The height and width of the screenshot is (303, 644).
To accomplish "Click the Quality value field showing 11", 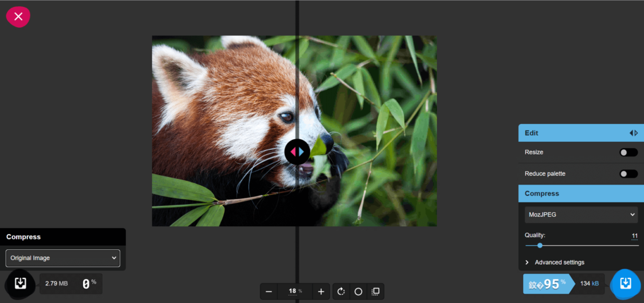I will coord(634,236).
